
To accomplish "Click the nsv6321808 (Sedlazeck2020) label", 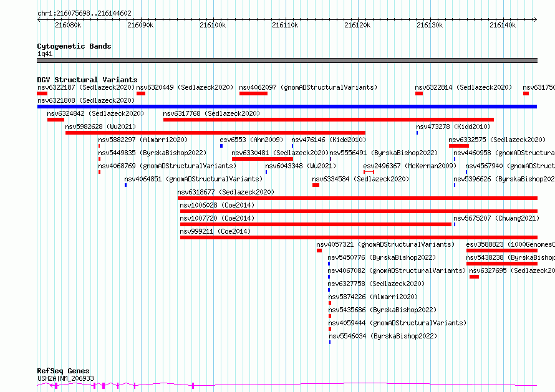I will 86,100.
